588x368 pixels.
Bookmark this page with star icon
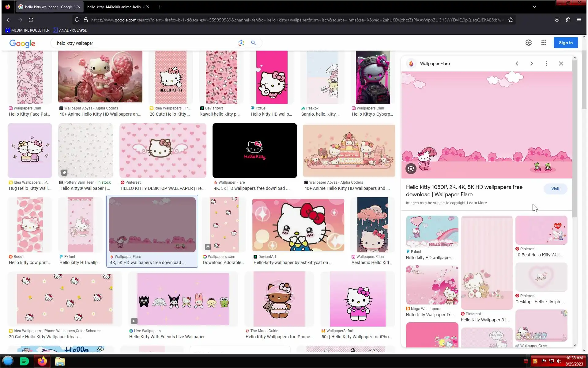511,20
